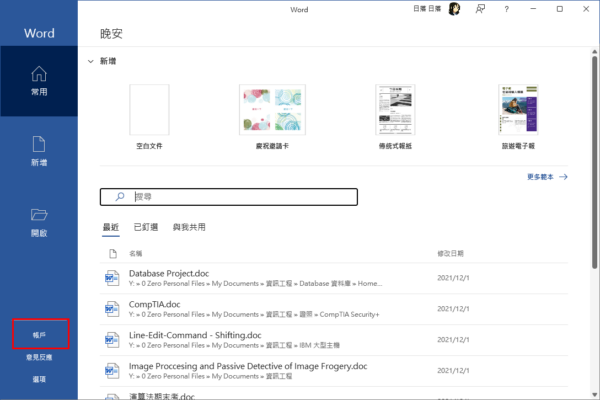Choose the 傳統式報紙 template thumbnail
The height and width of the screenshot is (400, 600).
pos(395,110)
